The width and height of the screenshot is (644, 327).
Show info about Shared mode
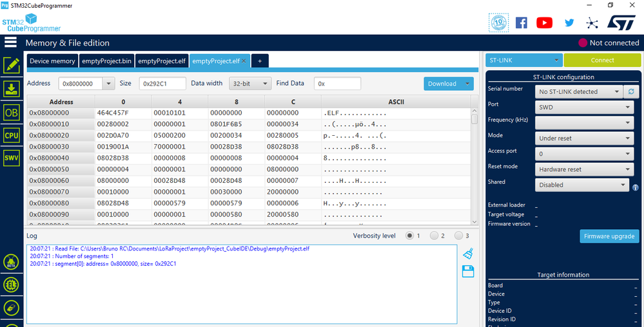pyautogui.click(x=636, y=187)
